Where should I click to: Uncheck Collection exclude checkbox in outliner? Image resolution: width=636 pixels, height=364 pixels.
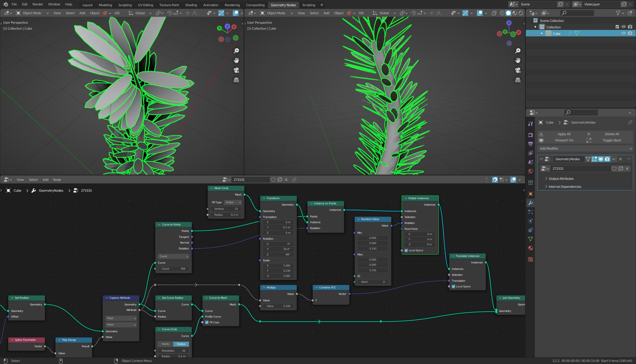coord(617,27)
